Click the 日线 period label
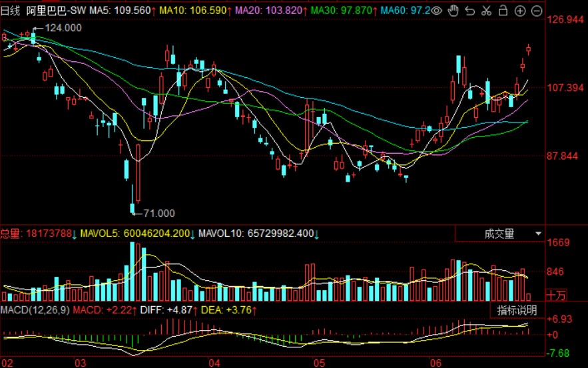588x368 pixels. (11, 11)
